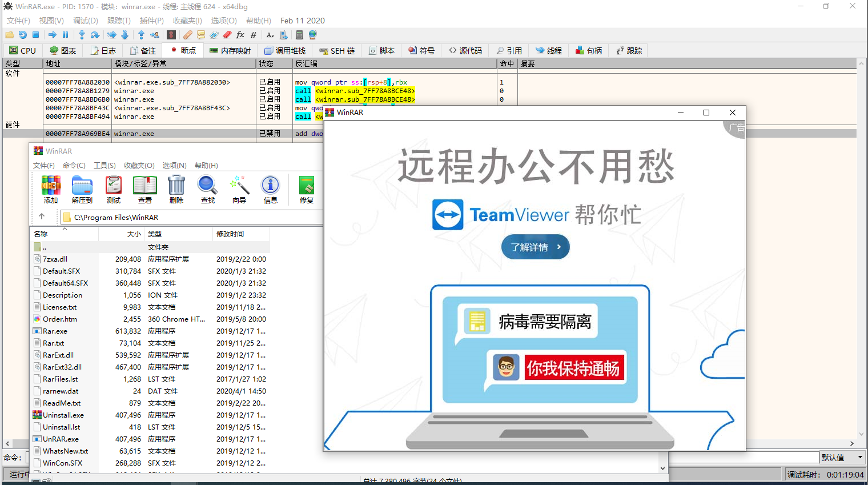
Task: Click the WinRAR 信息 info icon
Action: (x=270, y=190)
